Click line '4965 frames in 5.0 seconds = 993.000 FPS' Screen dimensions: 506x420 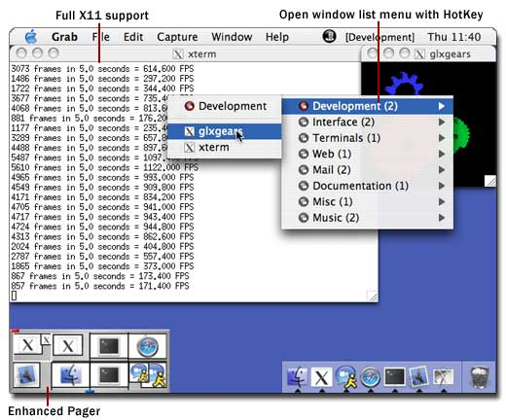[102, 178]
